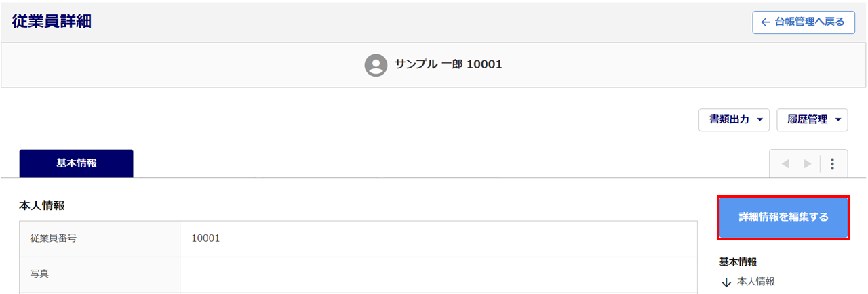Go to the previous tab with left arrow
This screenshot has height=294, width=868.
click(x=786, y=164)
